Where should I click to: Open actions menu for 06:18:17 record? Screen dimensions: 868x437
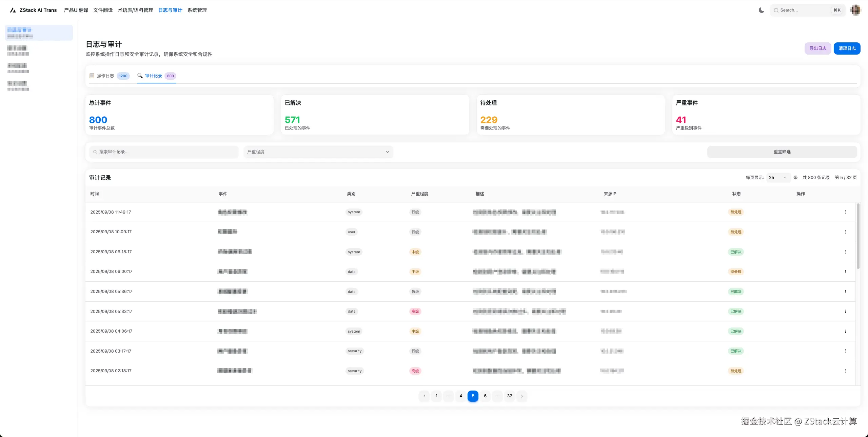845,252
